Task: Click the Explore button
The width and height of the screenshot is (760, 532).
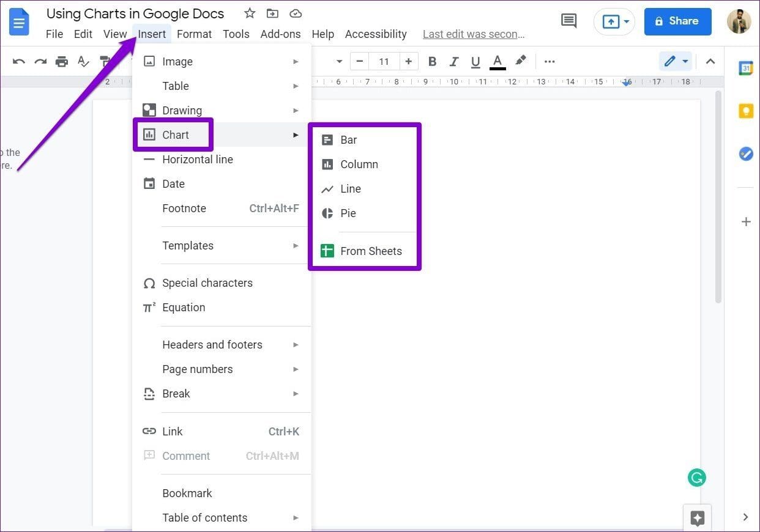Action: point(697,518)
